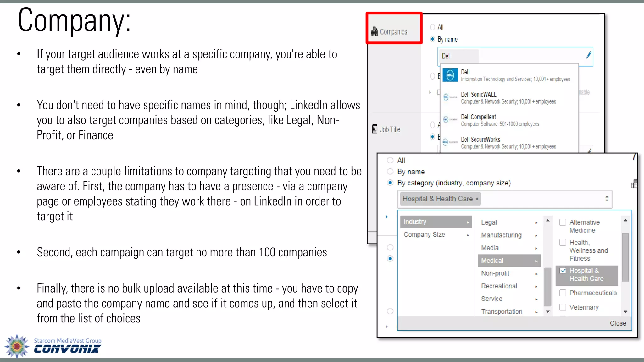Expand the Media industry category
644x362 pixels.
click(509, 248)
